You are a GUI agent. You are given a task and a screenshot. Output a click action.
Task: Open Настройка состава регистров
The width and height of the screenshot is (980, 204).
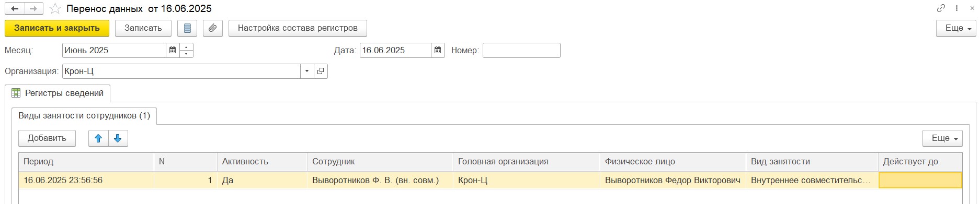point(298,28)
